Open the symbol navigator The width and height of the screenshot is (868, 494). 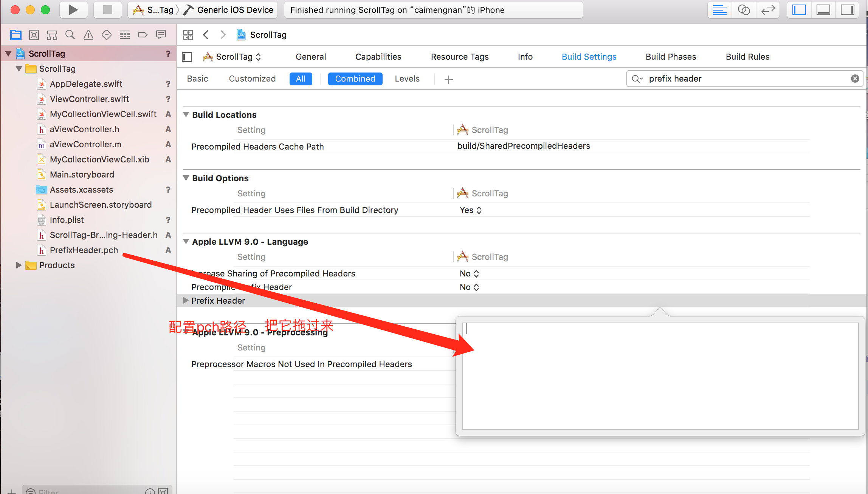[x=52, y=35]
